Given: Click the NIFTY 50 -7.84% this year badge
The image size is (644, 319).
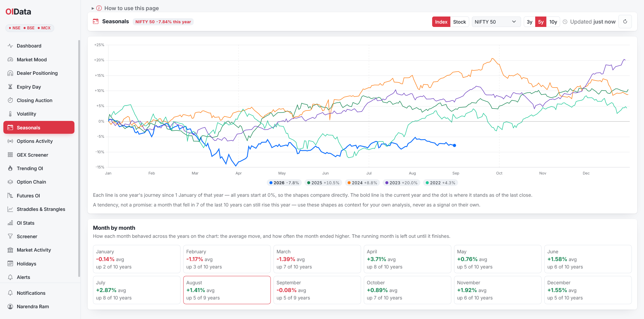Looking at the screenshot, I should point(163,22).
